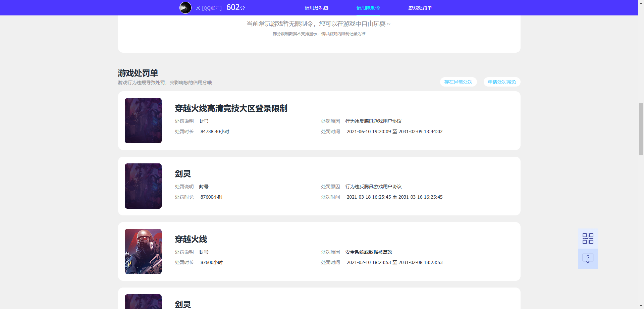The width and height of the screenshot is (644, 309).
Task: Switch to 信用分礼包 tab
Action: (x=316, y=8)
